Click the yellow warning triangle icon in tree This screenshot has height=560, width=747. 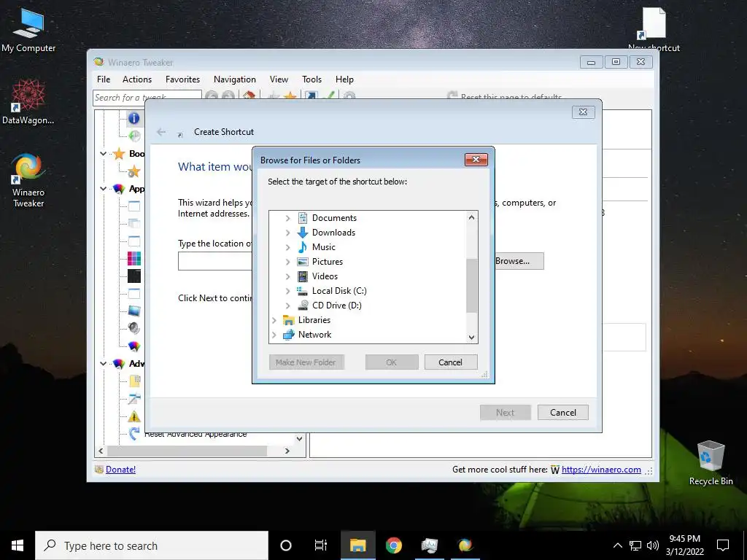[134, 416]
